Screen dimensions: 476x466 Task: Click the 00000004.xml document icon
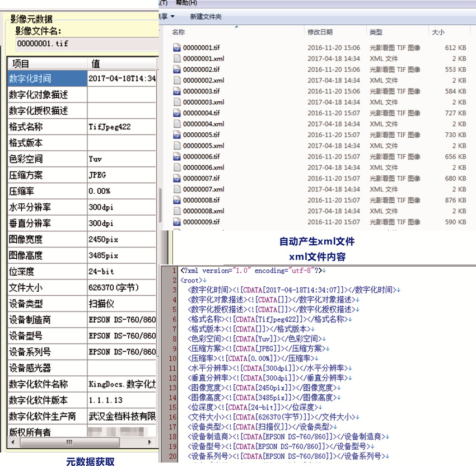tap(177, 124)
